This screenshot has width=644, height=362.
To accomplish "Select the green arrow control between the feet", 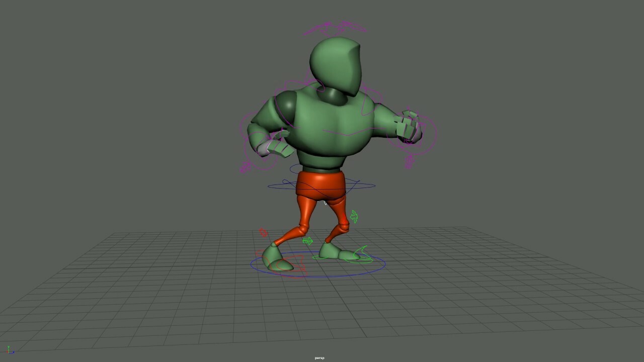I will 307,241.
